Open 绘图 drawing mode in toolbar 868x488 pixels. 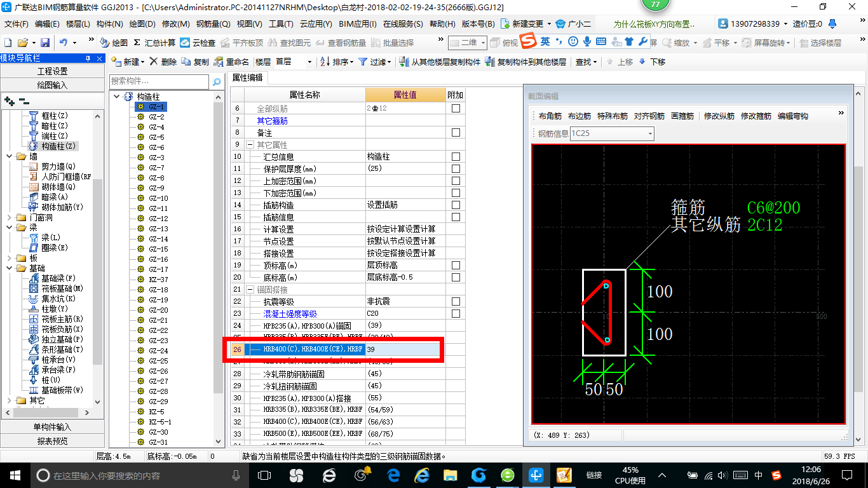pos(114,43)
